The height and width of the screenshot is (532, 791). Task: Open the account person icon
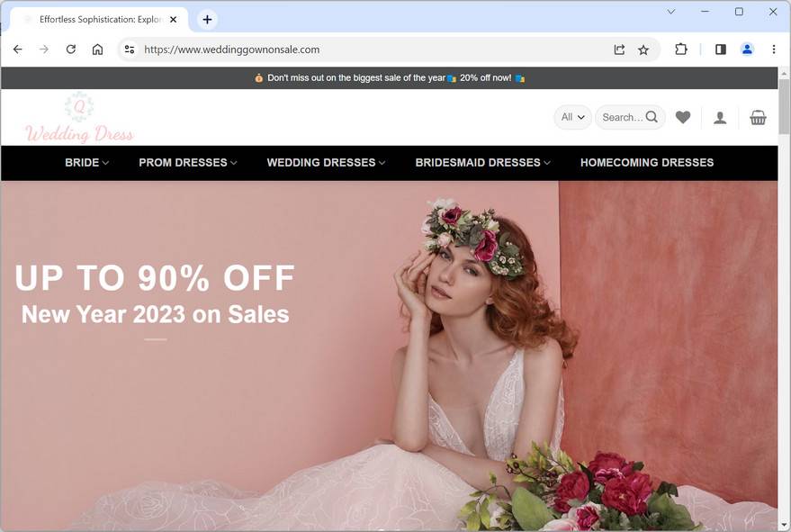[x=720, y=117]
